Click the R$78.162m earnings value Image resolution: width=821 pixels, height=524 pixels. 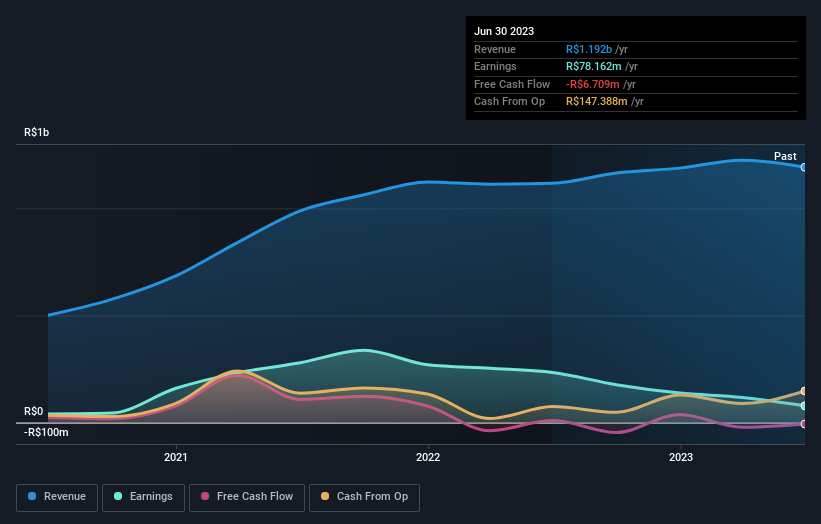point(594,66)
